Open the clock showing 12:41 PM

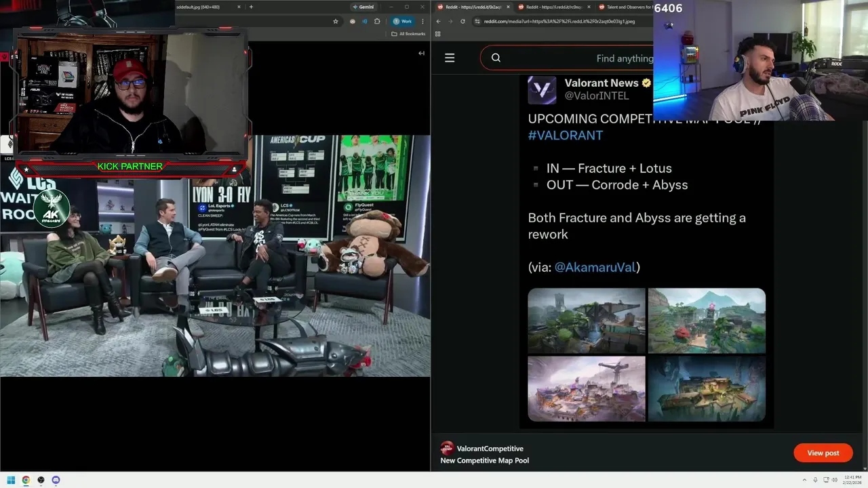(x=852, y=480)
